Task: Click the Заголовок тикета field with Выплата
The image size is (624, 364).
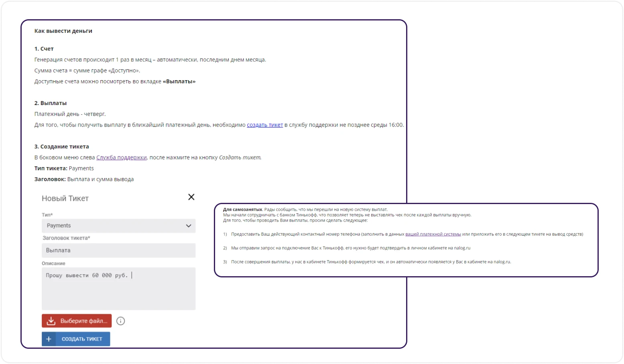Action: click(x=119, y=250)
